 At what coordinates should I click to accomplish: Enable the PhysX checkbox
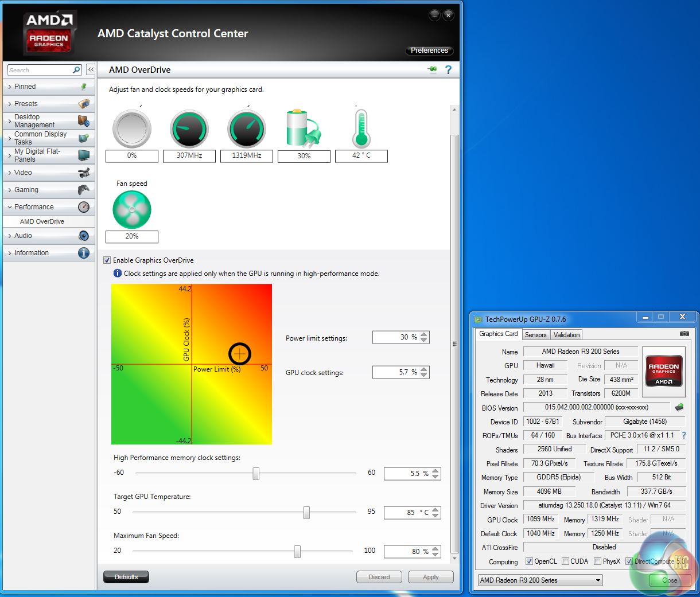pos(597,561)
